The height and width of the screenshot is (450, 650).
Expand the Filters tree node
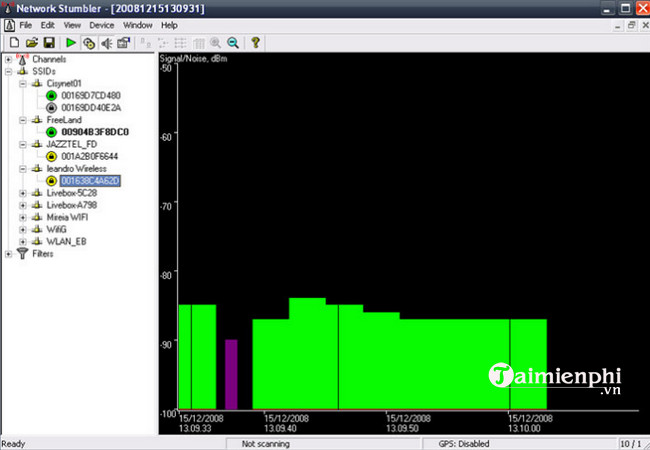point(9,253)
